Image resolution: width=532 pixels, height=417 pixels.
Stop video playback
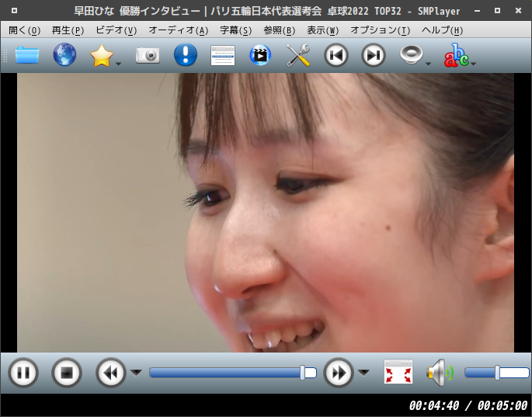pos(67,373)
